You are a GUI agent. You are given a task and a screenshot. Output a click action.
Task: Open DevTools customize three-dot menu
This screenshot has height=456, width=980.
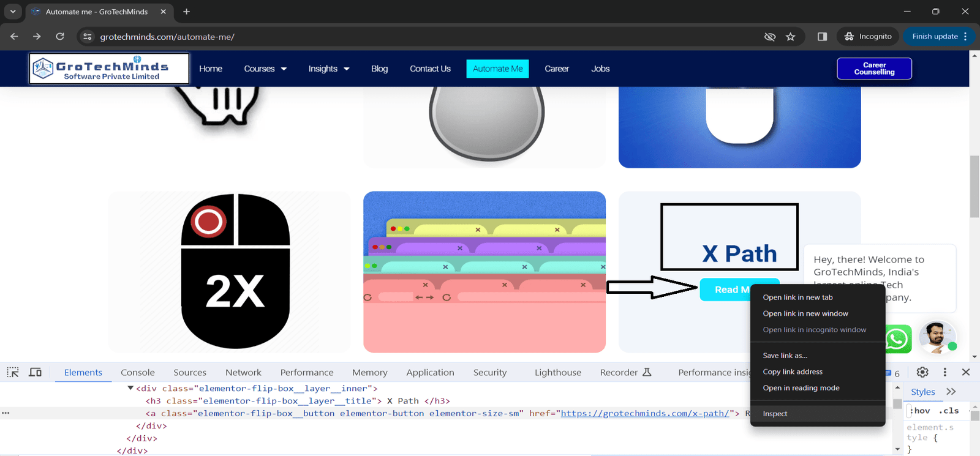(944, 372)
